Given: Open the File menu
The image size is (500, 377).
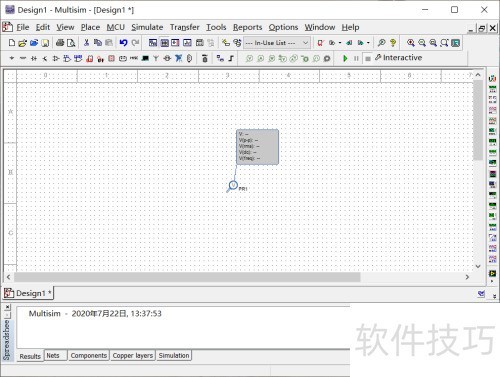Looking at the screenshot, I should click(x=23, y=27).
